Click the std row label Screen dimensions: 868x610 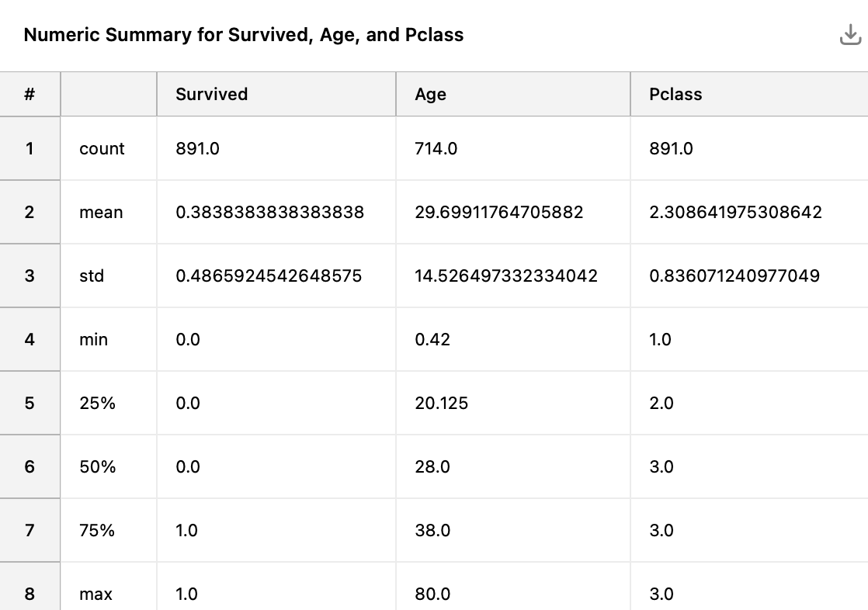pos(92,276)
